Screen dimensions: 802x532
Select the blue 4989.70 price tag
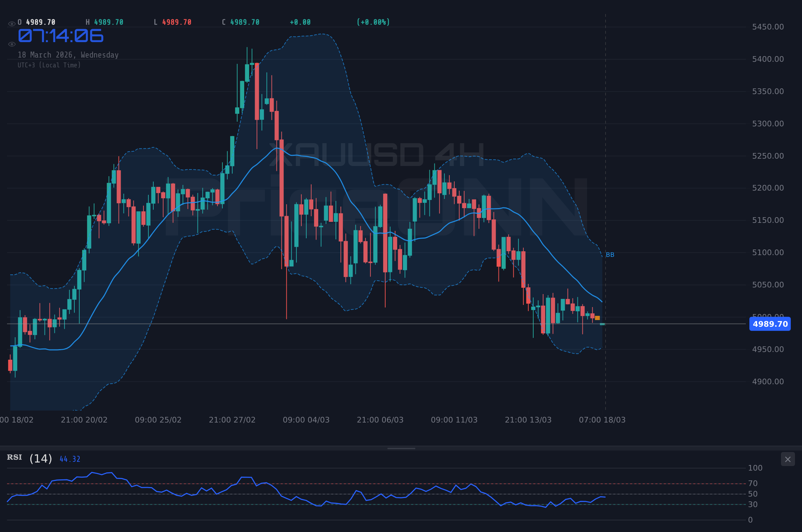(x=770, y=325)
